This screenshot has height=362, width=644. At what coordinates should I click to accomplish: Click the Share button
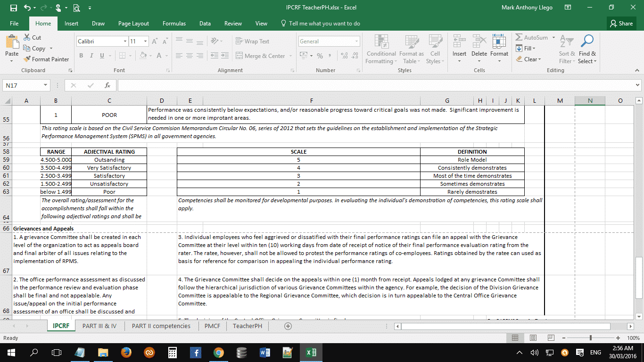point(621,24)
